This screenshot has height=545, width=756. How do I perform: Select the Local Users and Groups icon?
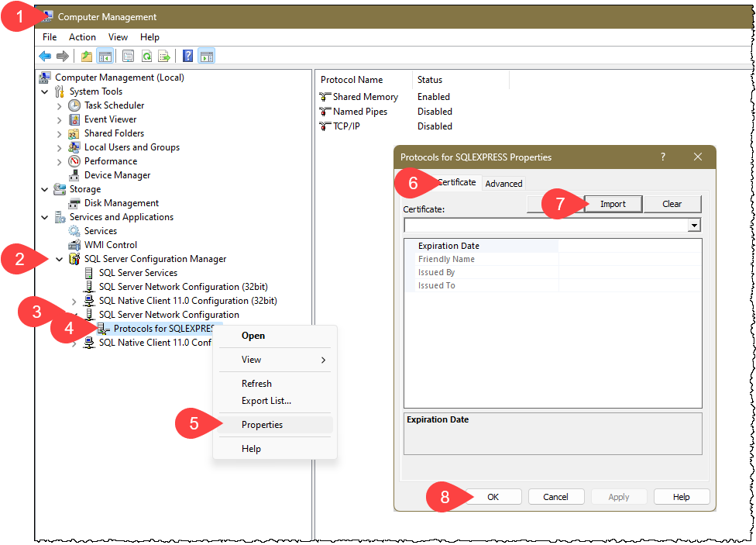(74, 147)
